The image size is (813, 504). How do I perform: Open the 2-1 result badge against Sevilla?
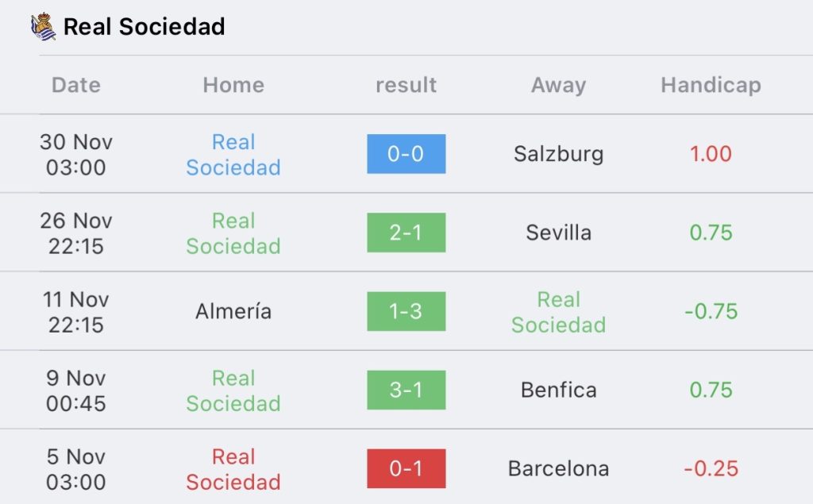(x=406, y=233)
